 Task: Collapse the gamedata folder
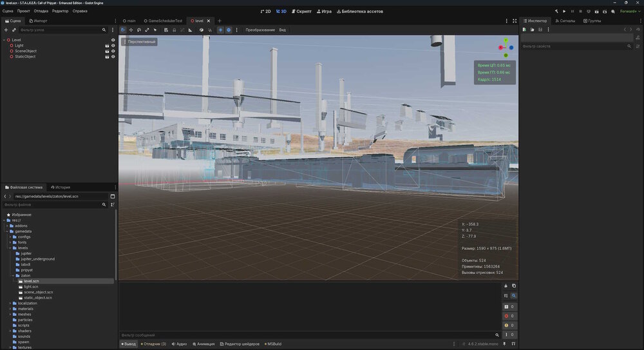[7, 231]
